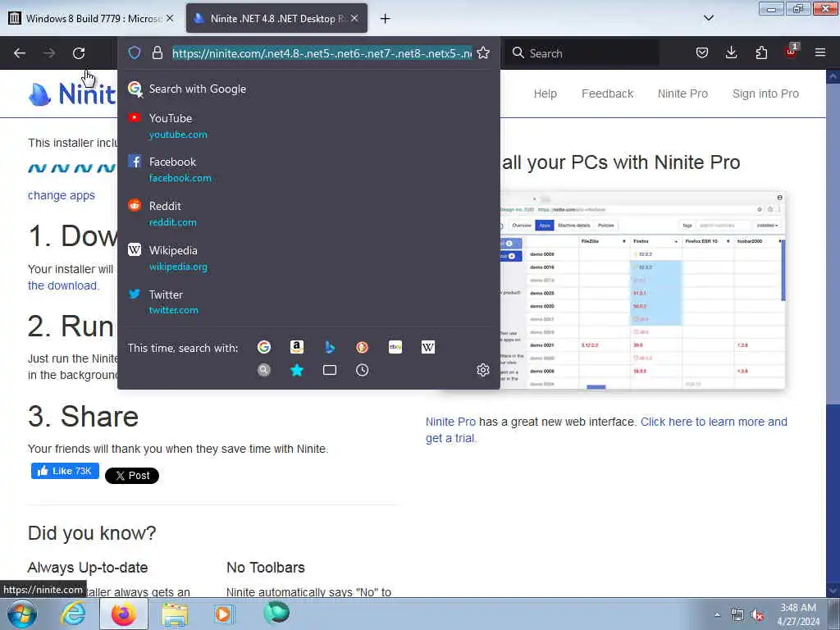The image size is (840, 630).
Task: Click the Facebook Like 73K button
Action: click(65, 471)
